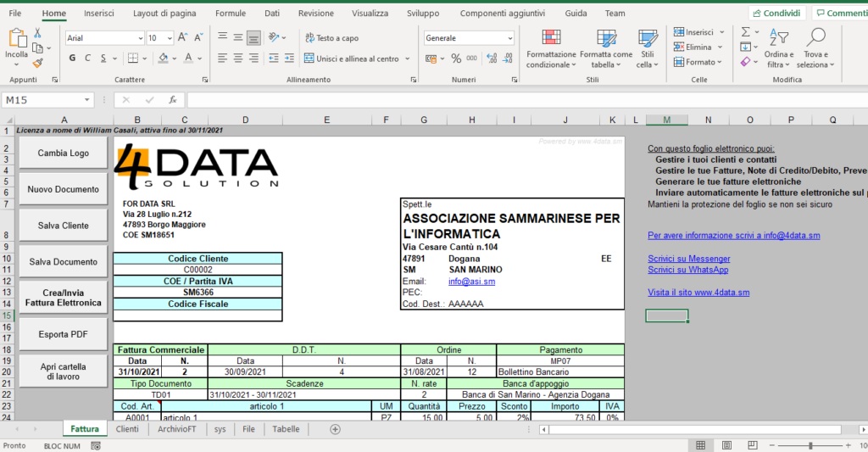Click the Orientation text rotation icon
This screenshot has height=452, width=868.
click(x=274, y=37)
